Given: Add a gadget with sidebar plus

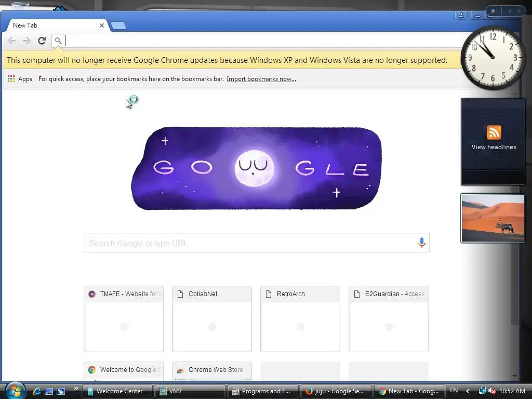Looking at the screenshot, I should coord(493,11).
